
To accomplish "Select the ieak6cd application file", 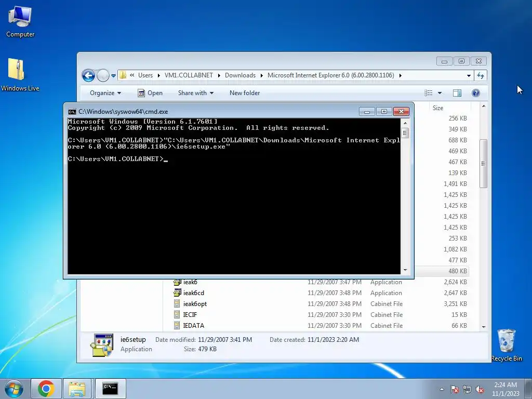I will [194, 293].
